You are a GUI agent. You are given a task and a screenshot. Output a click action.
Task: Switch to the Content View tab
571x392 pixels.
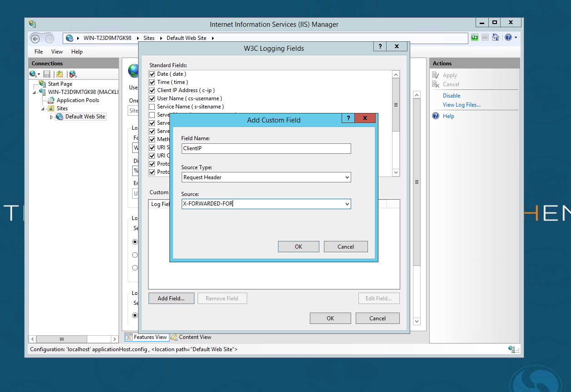point(191,337)
